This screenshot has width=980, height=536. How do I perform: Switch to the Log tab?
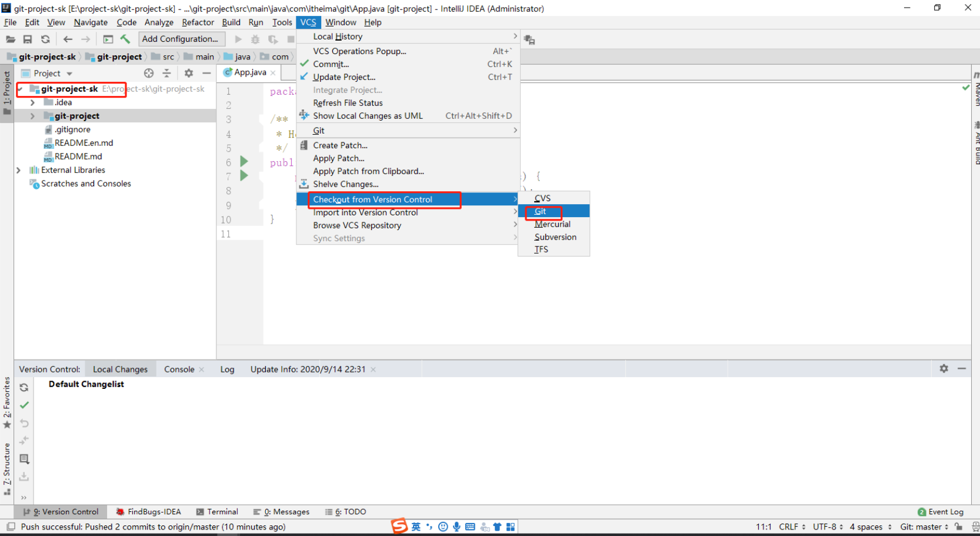[x=227, y=369]
